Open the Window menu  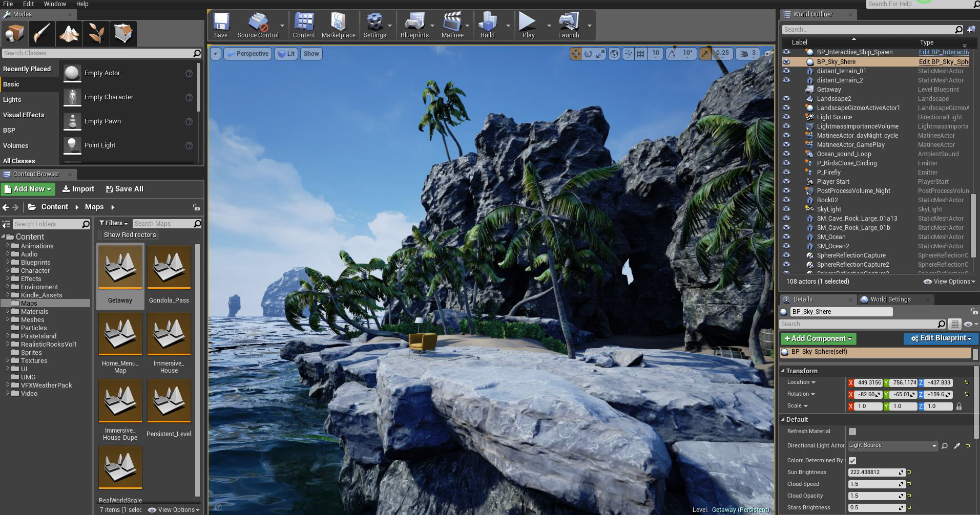(x=55, y=4)
